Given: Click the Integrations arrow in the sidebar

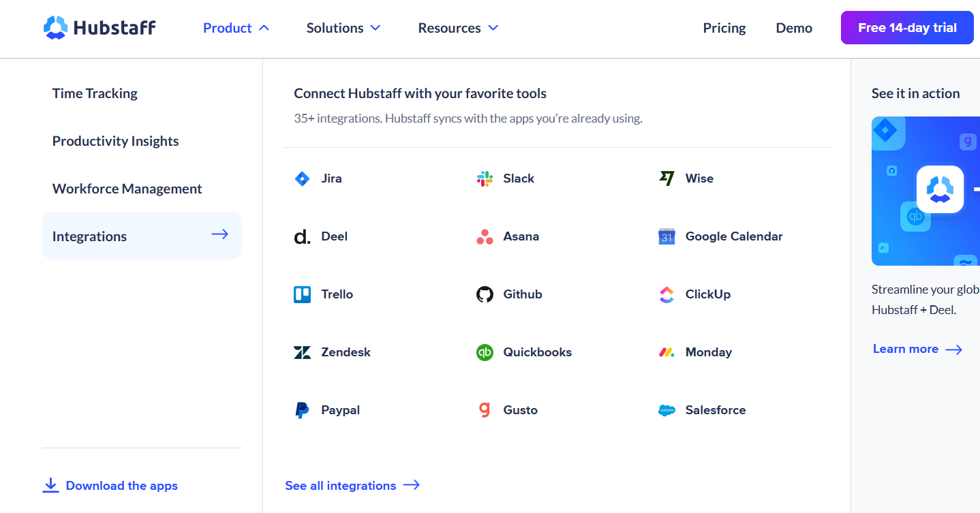Looking at the screenshot, I should pos(219,234).
